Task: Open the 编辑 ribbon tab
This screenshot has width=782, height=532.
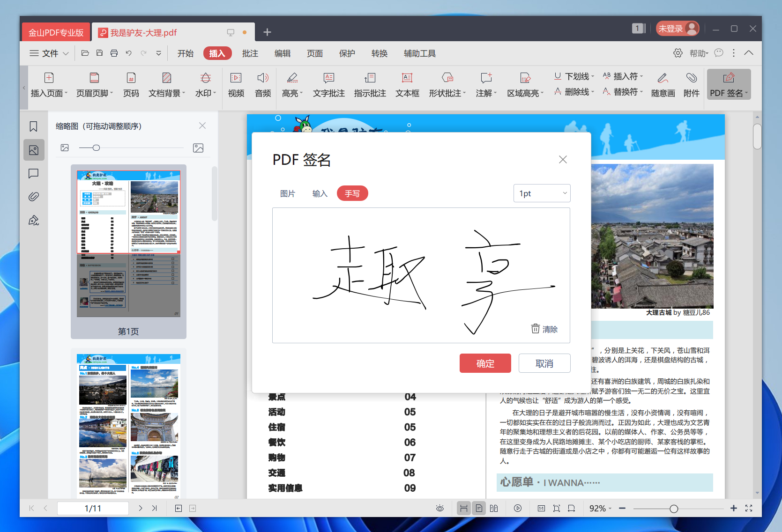Action: [283, 53]
